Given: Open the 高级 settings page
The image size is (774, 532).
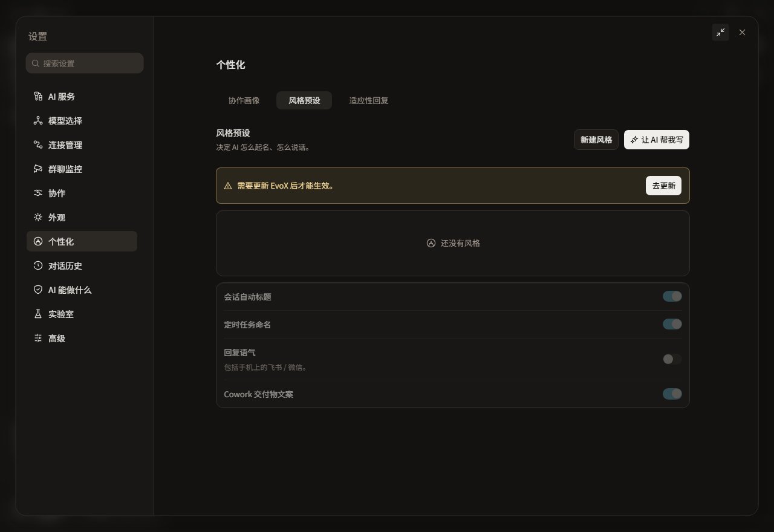Looking at the screenshot, I should (x=82, y=339).
